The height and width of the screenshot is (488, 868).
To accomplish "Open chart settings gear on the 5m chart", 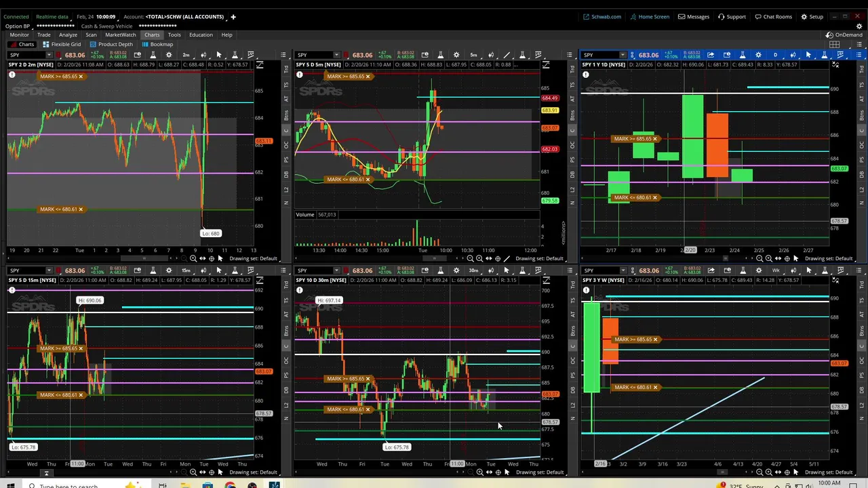I will pos(456,55).
